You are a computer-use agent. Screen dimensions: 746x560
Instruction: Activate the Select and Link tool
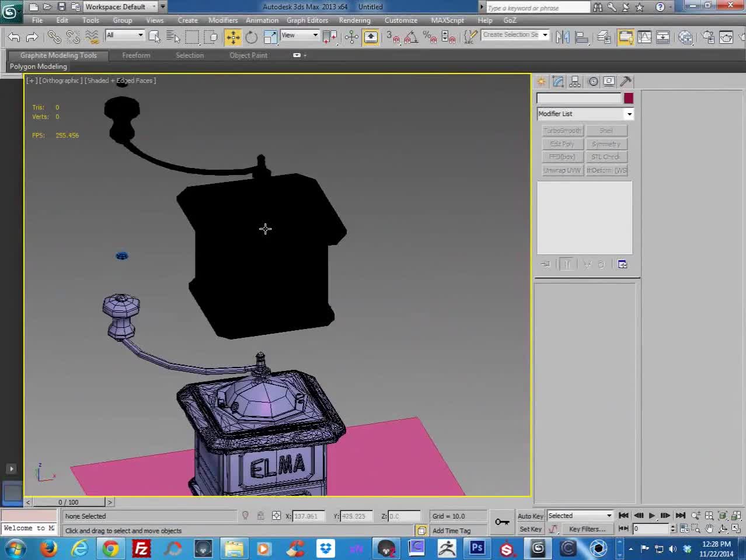click(54, 37)
